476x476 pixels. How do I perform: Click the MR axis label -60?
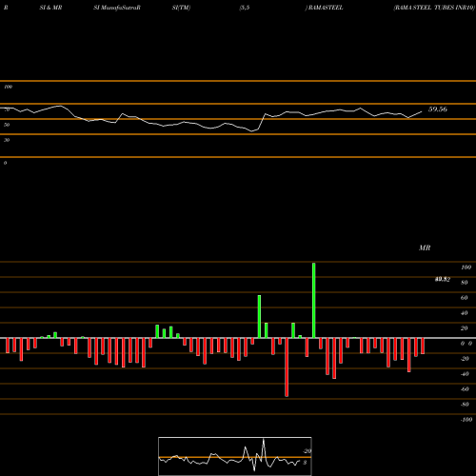tap(465, 389)
